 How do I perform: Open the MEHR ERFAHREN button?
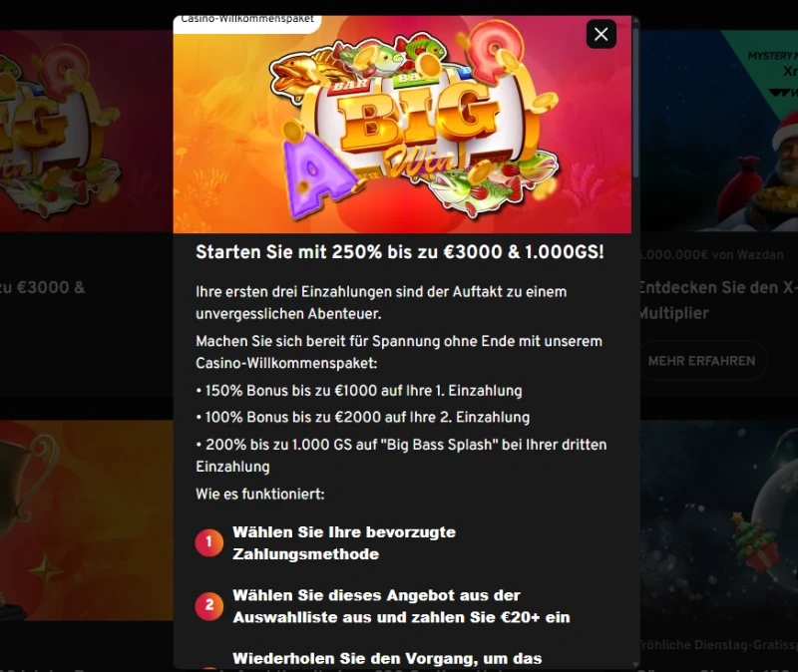(x=702, y=361)
